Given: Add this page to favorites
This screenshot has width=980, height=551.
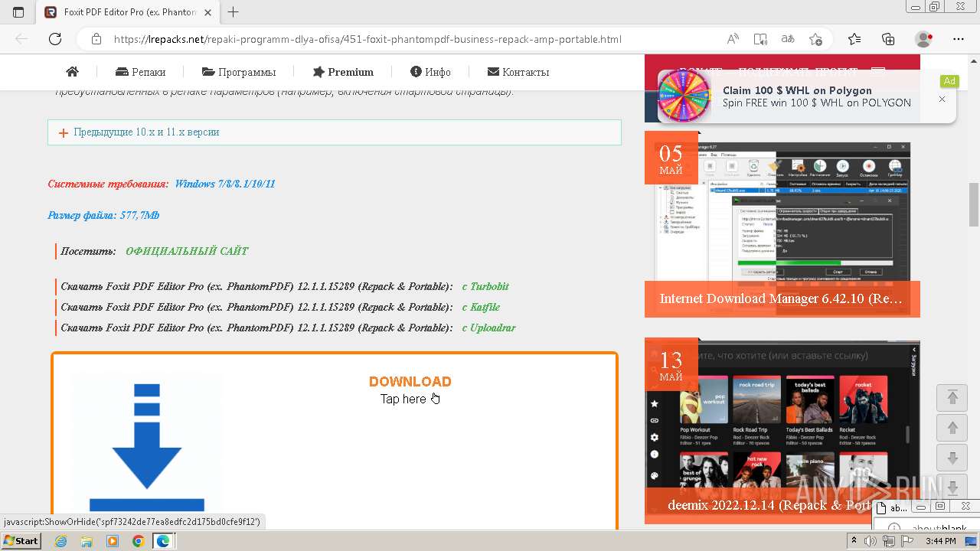Looking at the screenshot, I should click(815, 39).
